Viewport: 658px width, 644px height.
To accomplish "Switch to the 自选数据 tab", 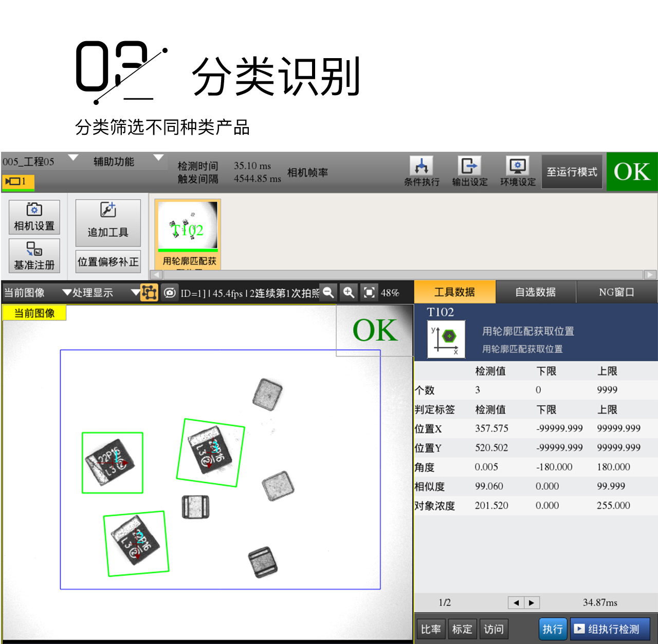I will tap(535, 292).
